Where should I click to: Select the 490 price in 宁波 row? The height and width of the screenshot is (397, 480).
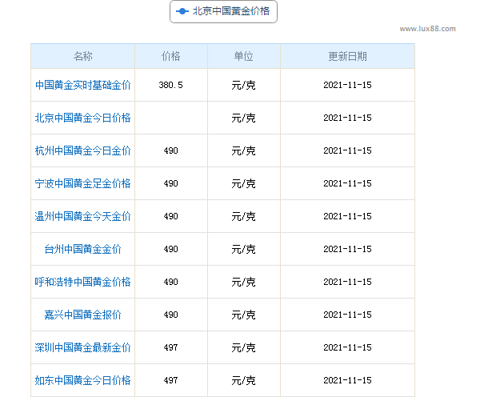pyautogui.click(x=171, y=183)
